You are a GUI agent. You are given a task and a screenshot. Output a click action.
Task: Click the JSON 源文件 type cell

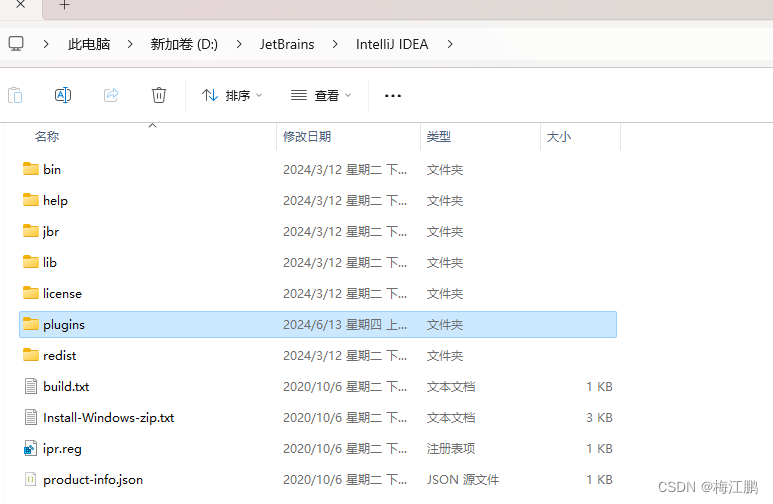point(462,479)
